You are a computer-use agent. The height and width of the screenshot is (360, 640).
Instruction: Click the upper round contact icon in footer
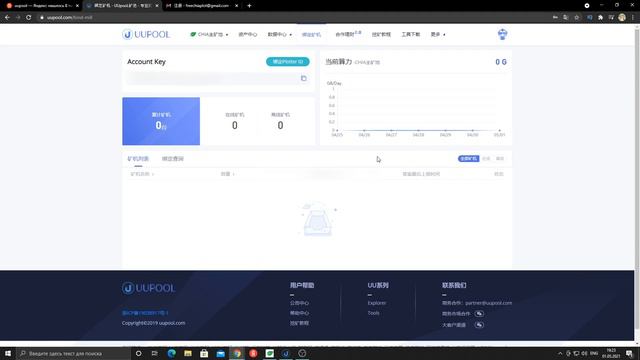(479, 313)
